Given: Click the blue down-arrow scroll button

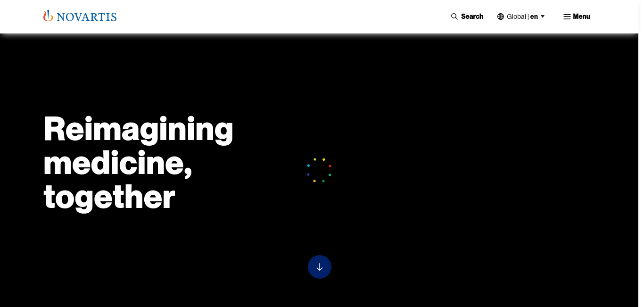Looking at the screenshot, I should [x=320, y=267].
